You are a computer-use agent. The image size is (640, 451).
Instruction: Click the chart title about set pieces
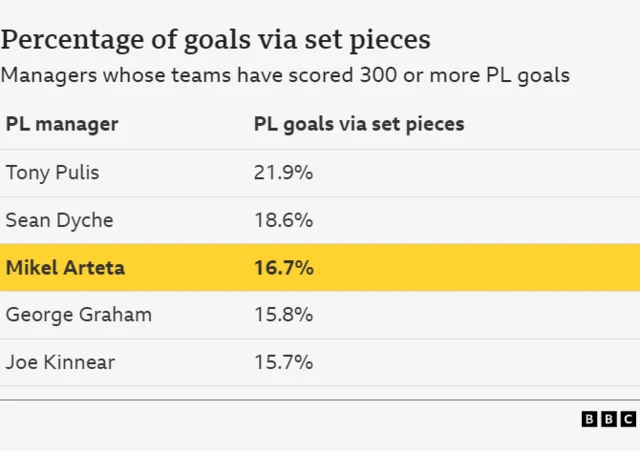[216, 39]
